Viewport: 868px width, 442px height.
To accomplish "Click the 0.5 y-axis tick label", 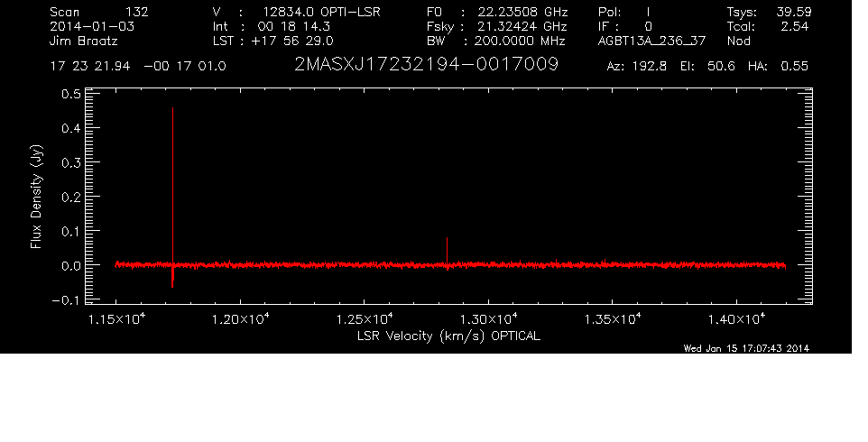I will coord(72,94).
